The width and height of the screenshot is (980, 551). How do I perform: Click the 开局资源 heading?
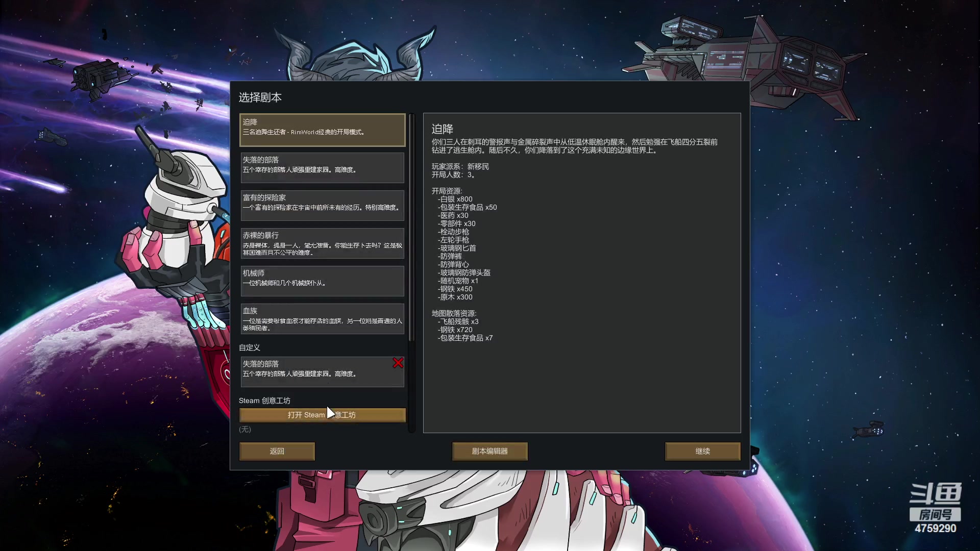[x=447, y=191]
